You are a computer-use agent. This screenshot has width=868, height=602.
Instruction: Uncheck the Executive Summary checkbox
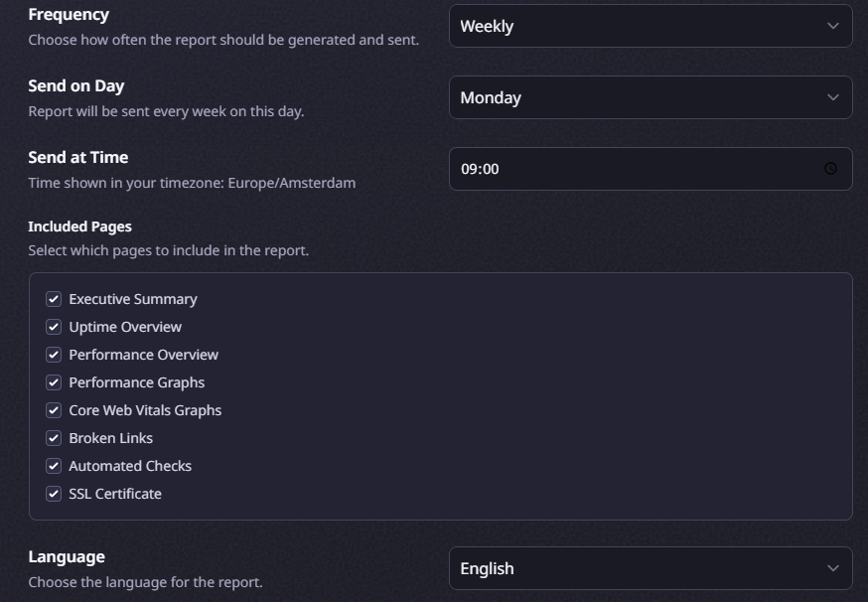[54, 299]
